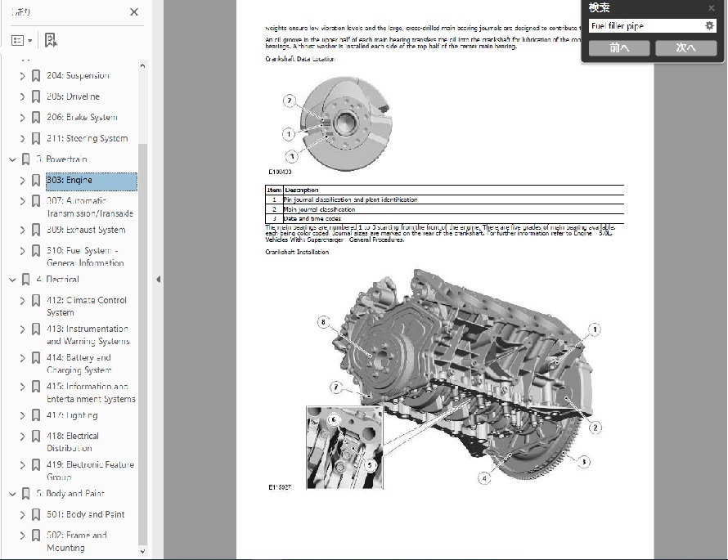Collapse the navigation pane with the divider arrow
This screenshot has height=560, width=728.
pyautogui.click(x=159, y=280)
